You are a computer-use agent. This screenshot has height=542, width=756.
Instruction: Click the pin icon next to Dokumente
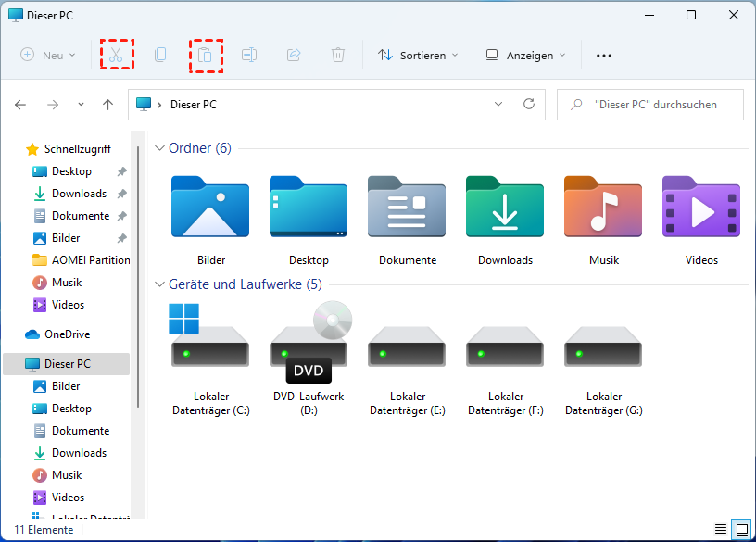click(x=122, y=216)
